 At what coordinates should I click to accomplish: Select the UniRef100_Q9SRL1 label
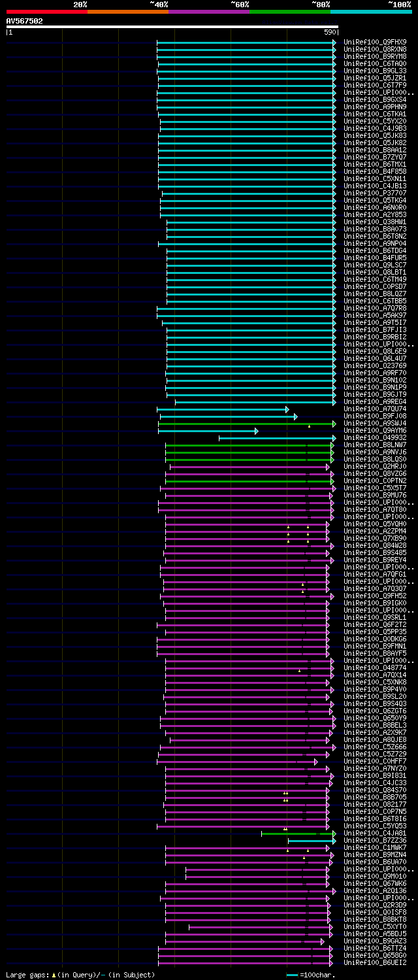pyautogui.click(x=375, y=617)
